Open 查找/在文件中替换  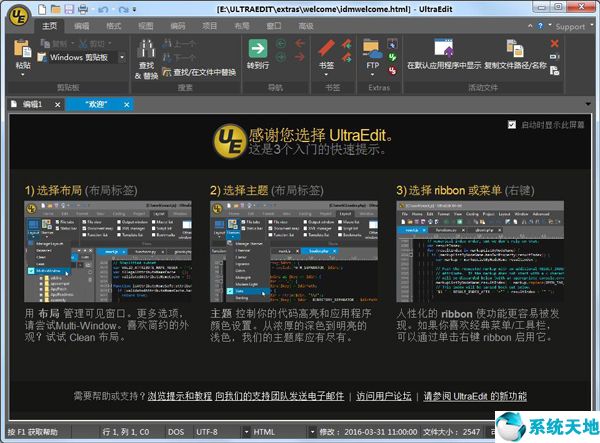coord(199,72)
